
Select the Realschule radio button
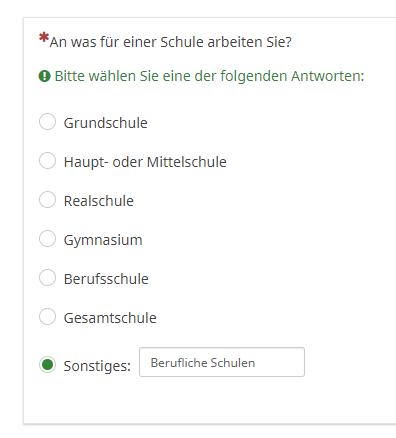coord(47,199)
